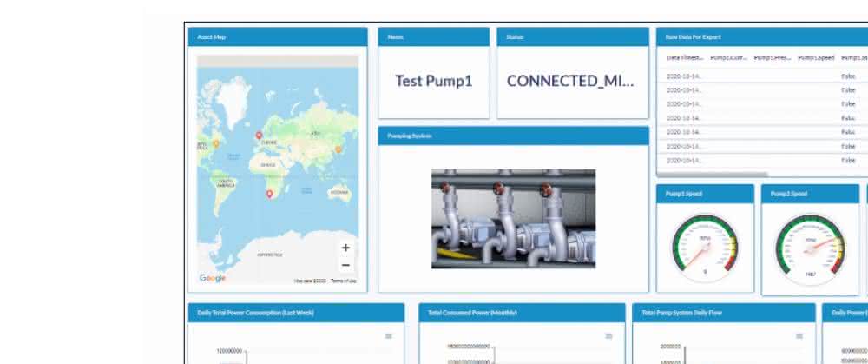Click the rightmost pump hotspot in Pumping System image
The width and height of the screenshot is (868, 364).
click(x=545, y=189)
